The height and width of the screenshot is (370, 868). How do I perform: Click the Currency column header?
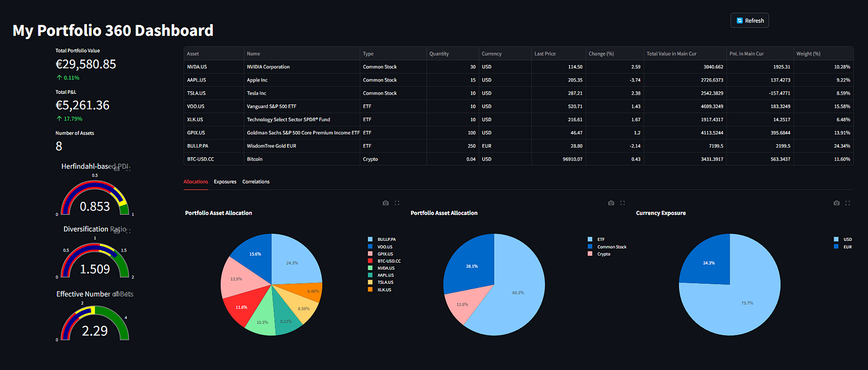(x=505, y=53)
